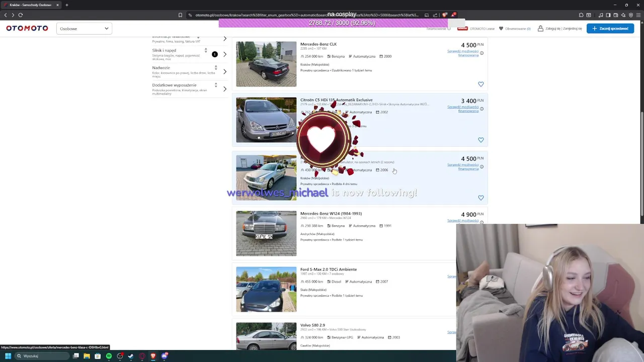Open the Brave Shields icon in the address bar
The width and height of the screenshot is (644, 362).
445,15
